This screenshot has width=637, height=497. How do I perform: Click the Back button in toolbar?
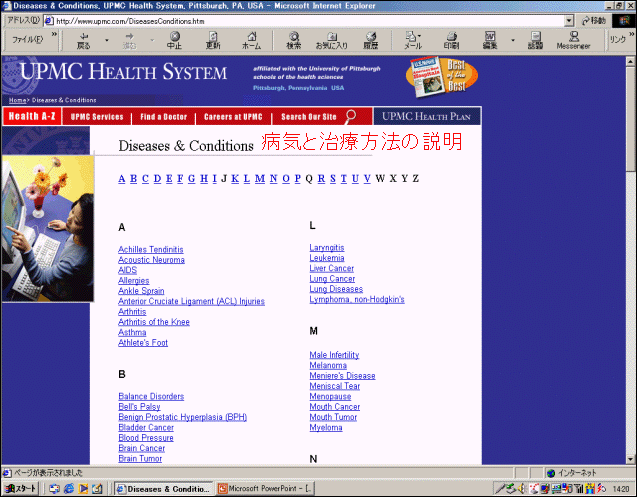[83, 39]
